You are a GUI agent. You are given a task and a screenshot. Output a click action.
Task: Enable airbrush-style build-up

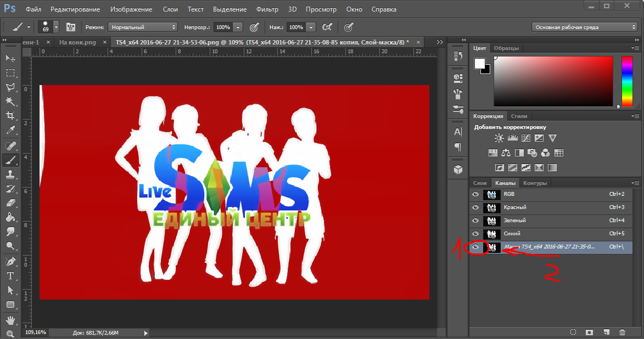pyautogui.click(x=327, y=27)
